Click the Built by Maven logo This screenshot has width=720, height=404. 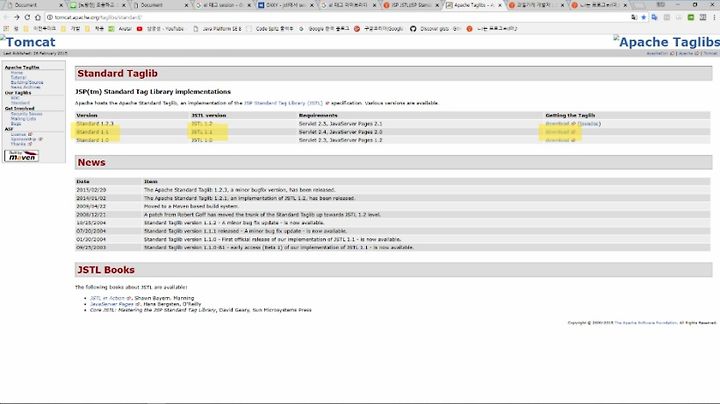(x=22, y=156)
